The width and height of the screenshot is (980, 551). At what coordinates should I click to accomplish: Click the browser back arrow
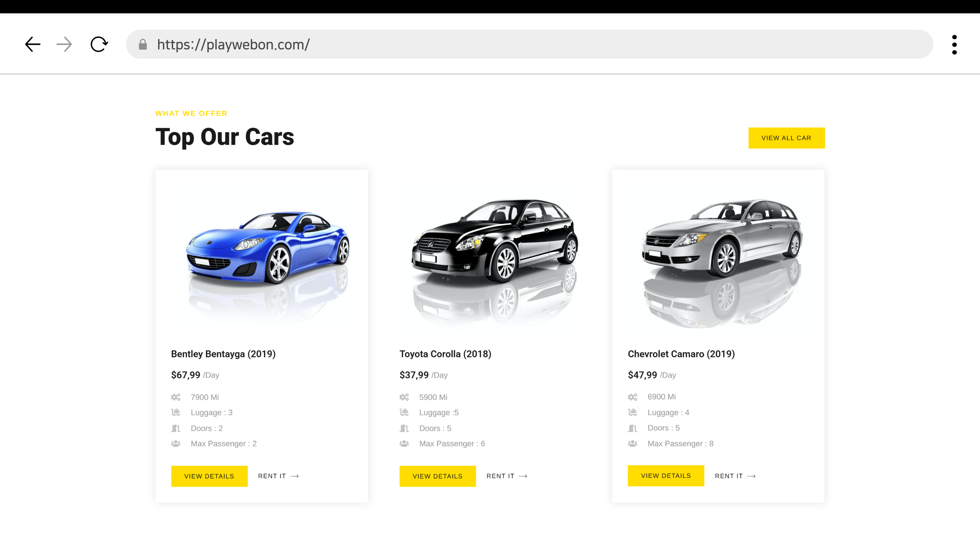click(x=33, y=44)
